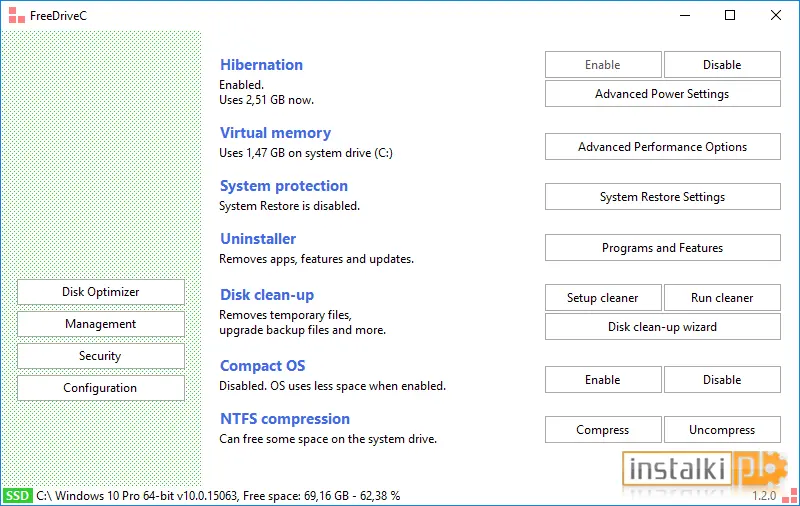This screenshot has height=506, width=800.
Task: Click the SSD status badge
Action: click(x=17, y=496)
